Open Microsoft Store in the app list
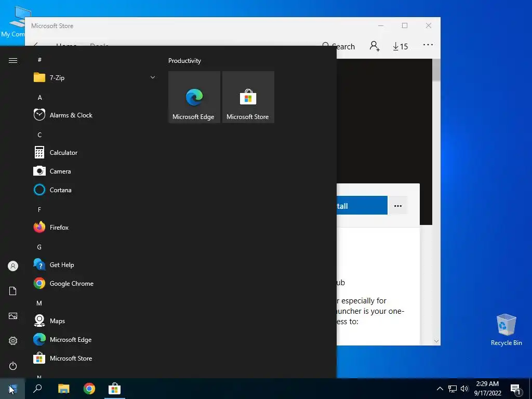Viewport: 532px width, 399px height. [95, 358]
